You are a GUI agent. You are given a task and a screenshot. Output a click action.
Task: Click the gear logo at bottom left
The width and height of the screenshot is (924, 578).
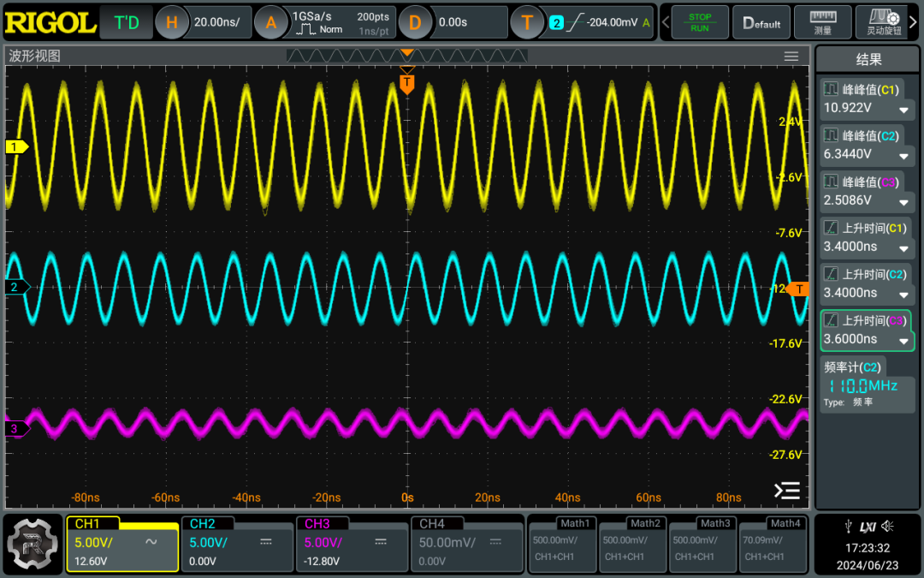point(33,545)
